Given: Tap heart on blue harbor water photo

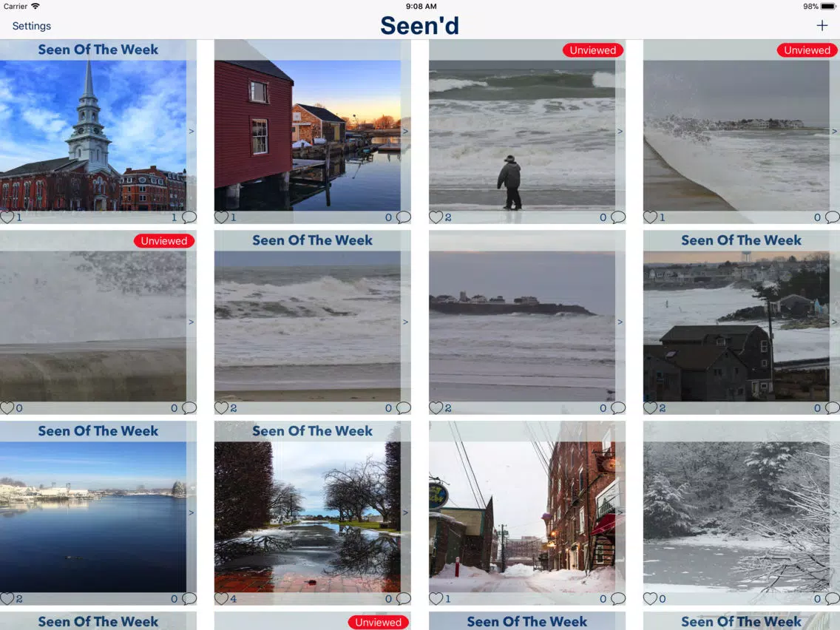Looking at the screenshot, I should 7,598.
